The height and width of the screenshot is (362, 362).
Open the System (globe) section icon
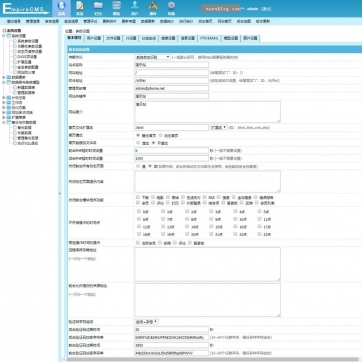(x=61, y=8)
